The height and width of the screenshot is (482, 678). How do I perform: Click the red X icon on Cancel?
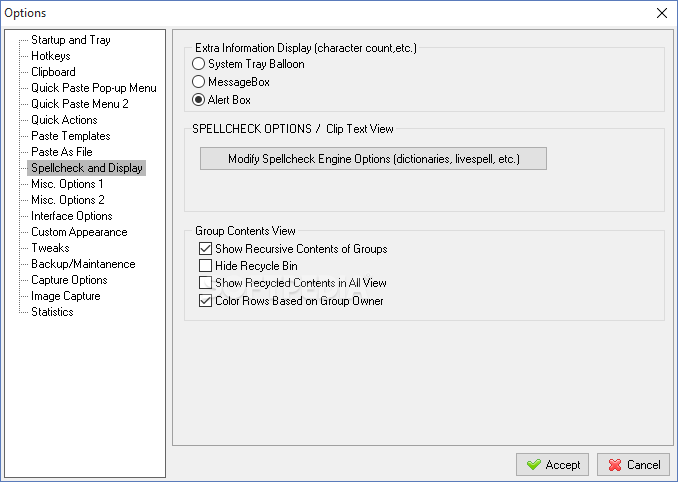tap(614, 465)
